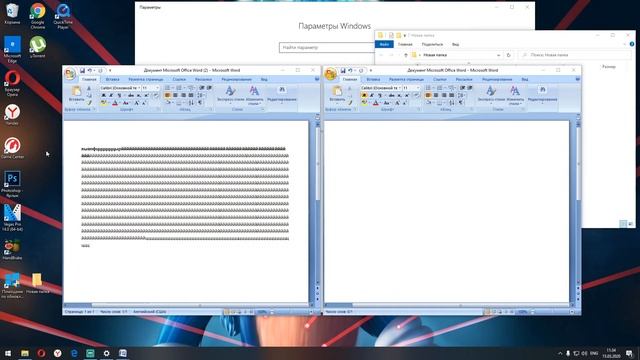Click Word help icon in left window ribbon
The image size is (640, 360).
(317, 79)
